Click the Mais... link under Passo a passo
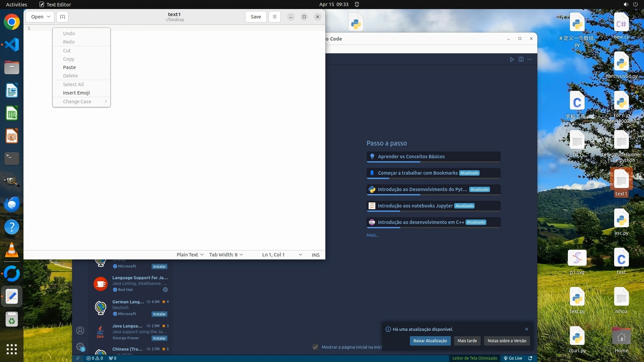This screenshot has height=362, width=644. 373,235
